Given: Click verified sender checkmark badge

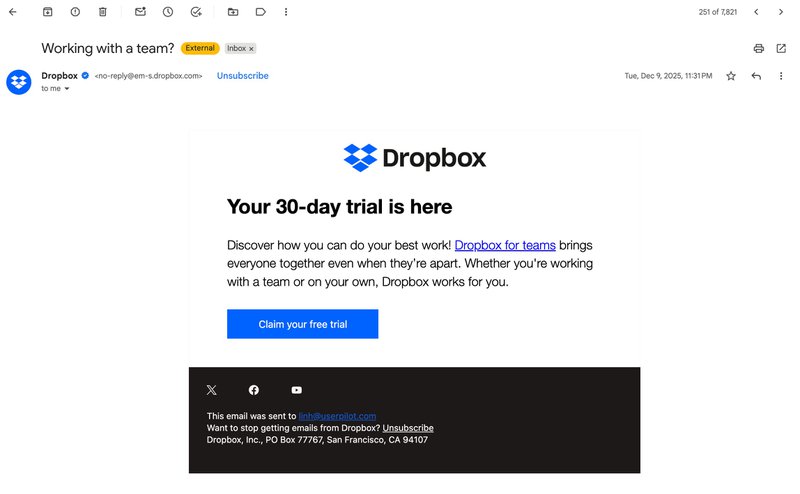Looking at the screenshot, I should click(x=85, y=76).
